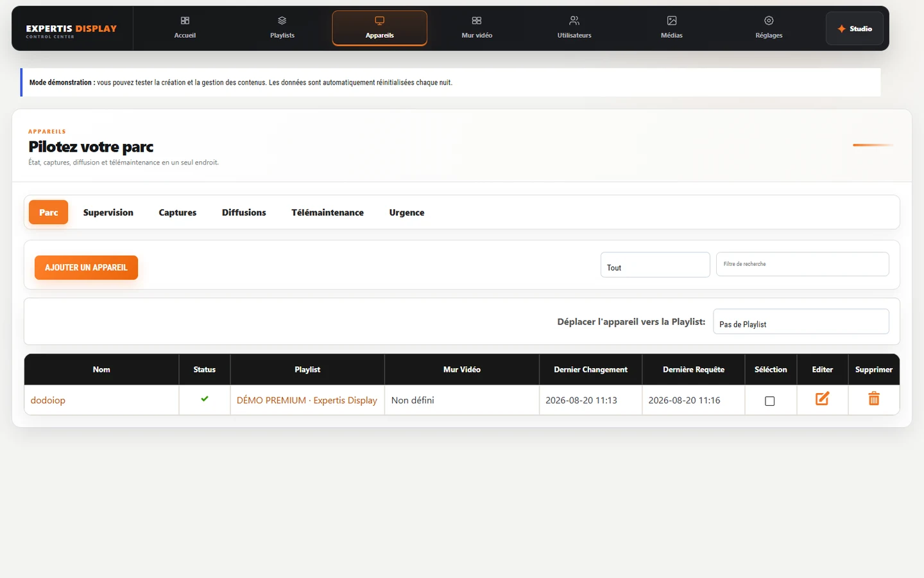Open the DÉMO PREMIUM · Expertis Display playlist
924x578 pixels.
[307, 400]
